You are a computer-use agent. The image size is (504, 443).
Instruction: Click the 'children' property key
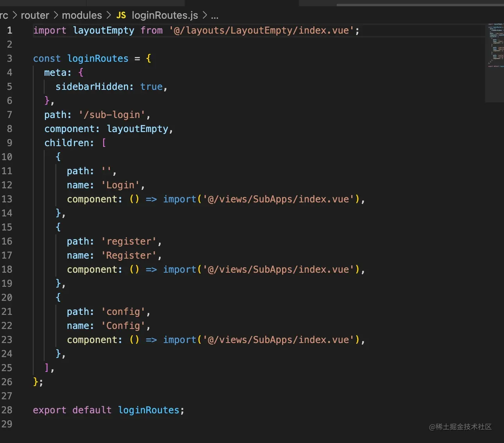click(x=67, y=143)
